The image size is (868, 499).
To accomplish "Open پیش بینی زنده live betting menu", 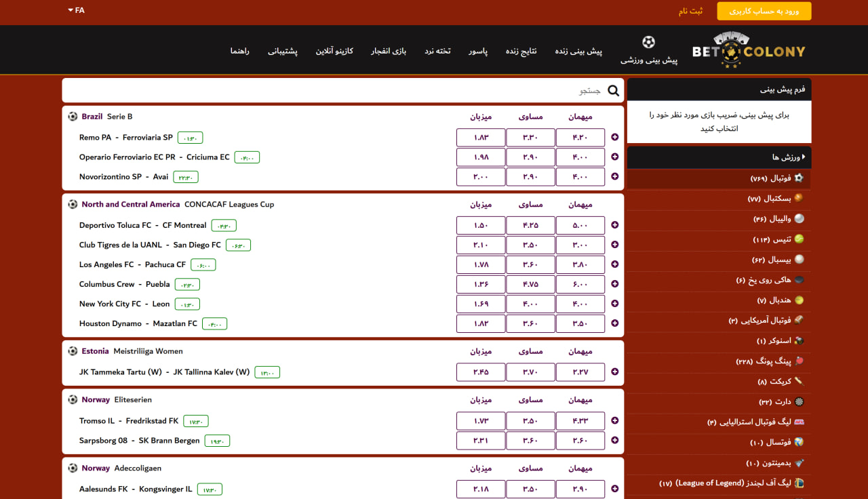I will 578,52.
